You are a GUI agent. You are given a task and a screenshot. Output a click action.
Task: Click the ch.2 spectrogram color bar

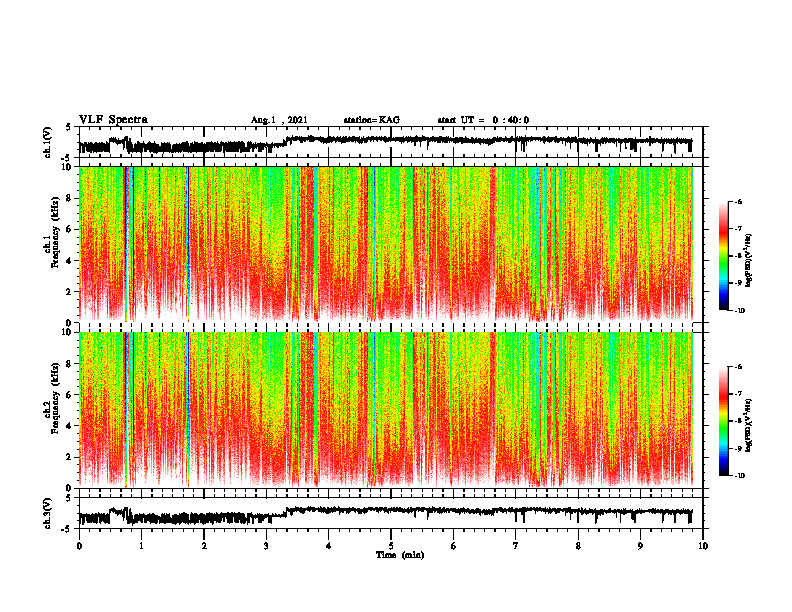pyautogui.click(x=723, y=421)
